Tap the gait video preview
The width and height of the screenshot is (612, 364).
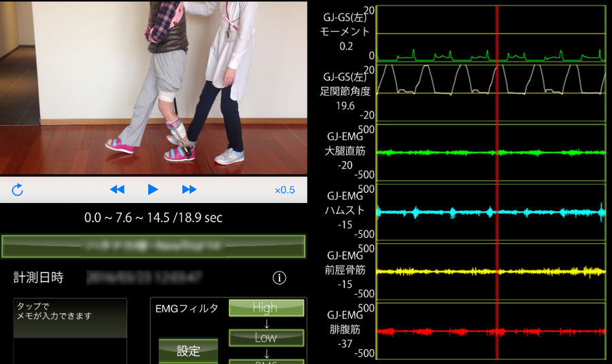pos(153,87)
